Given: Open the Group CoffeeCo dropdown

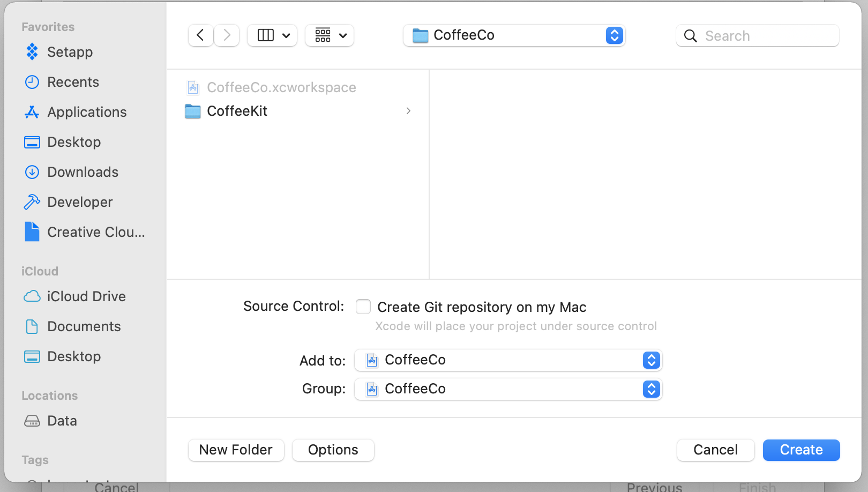Looking at the screenshot, I should tap(508, 389).
